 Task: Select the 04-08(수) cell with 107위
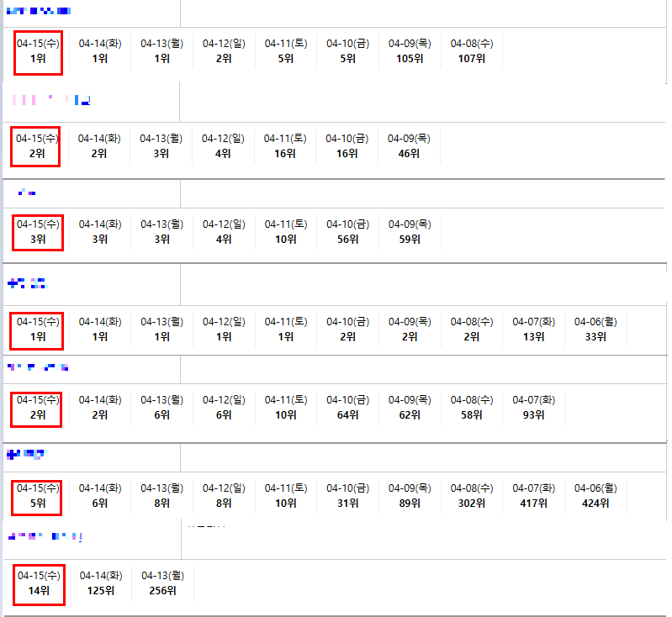pyautogui.click(x=472, y=51)
